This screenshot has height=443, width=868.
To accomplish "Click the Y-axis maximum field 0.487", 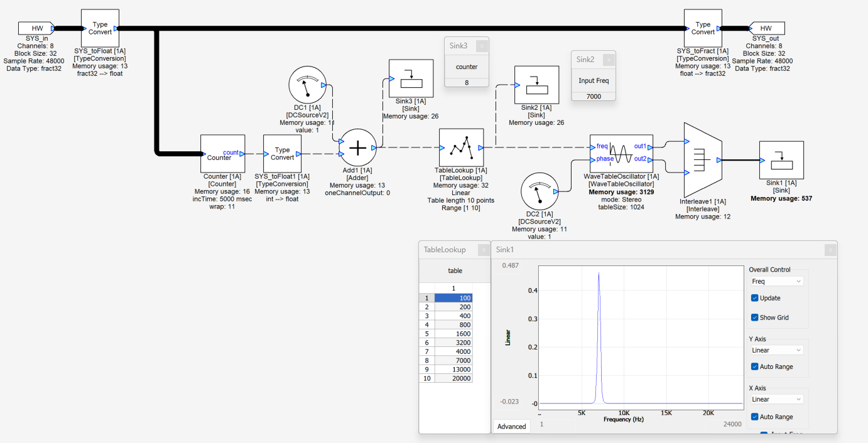I will coord(510,265).
